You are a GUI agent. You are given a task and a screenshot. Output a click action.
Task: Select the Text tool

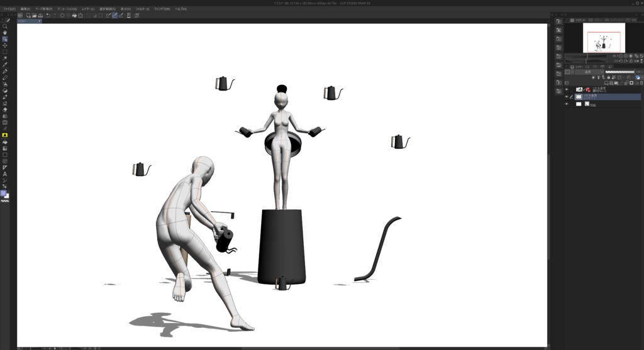(5, 174)
